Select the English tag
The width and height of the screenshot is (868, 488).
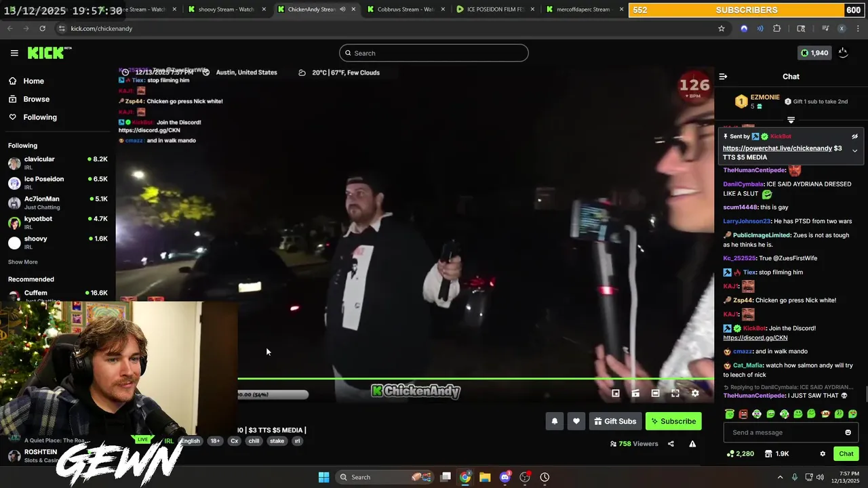click(191, 441)
